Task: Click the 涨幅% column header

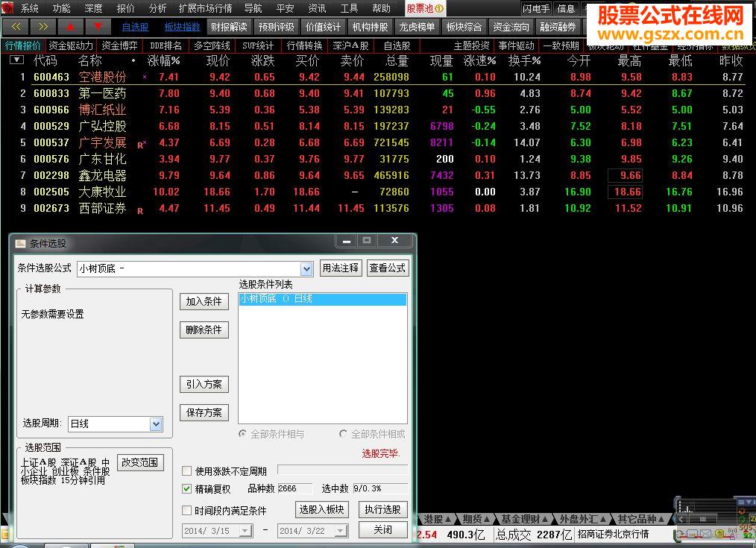Action: pos(163,60)
